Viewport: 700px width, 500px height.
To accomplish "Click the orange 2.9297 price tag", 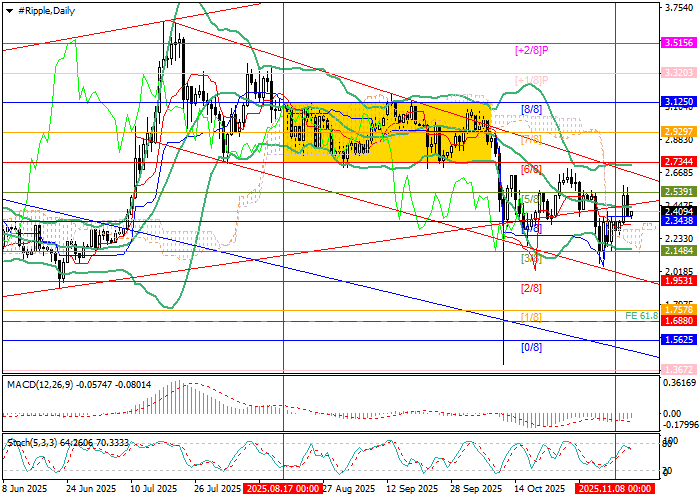I will click(x=680, y=132).
